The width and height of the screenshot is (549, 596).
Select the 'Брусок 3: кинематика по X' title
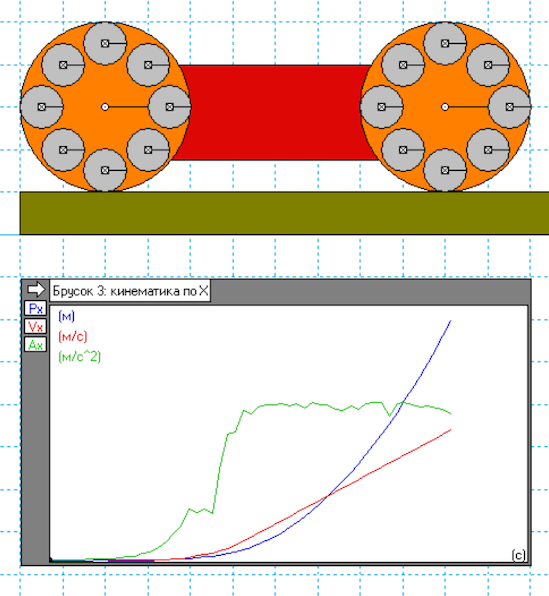(130, 291)
